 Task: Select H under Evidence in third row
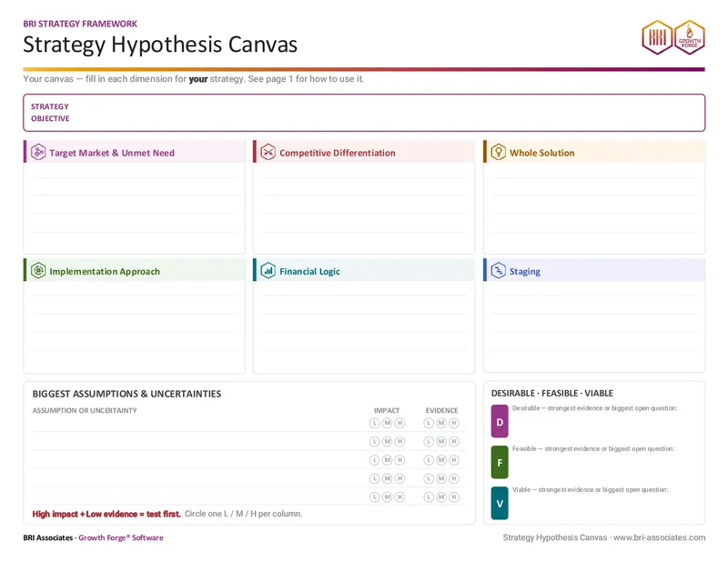point(454,460)
